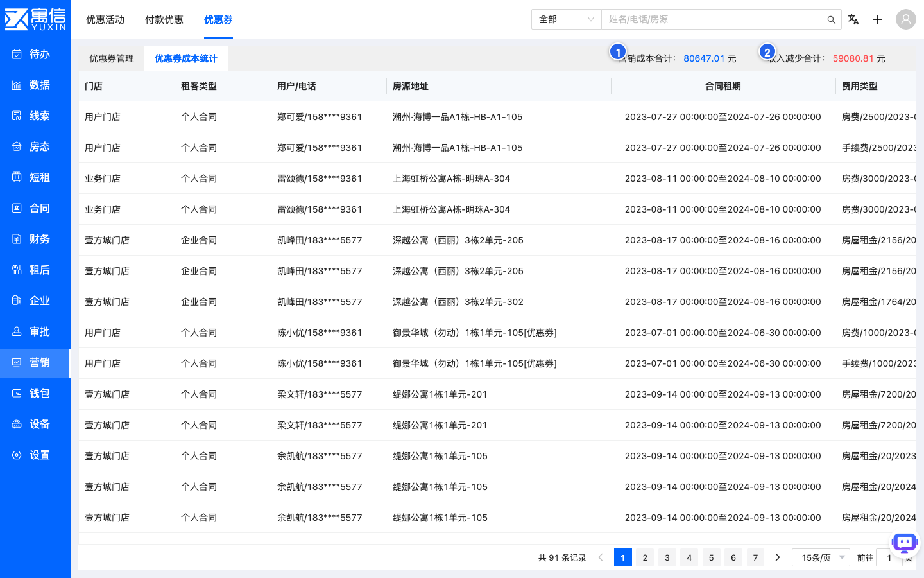Go to page 3

(667, 557)
